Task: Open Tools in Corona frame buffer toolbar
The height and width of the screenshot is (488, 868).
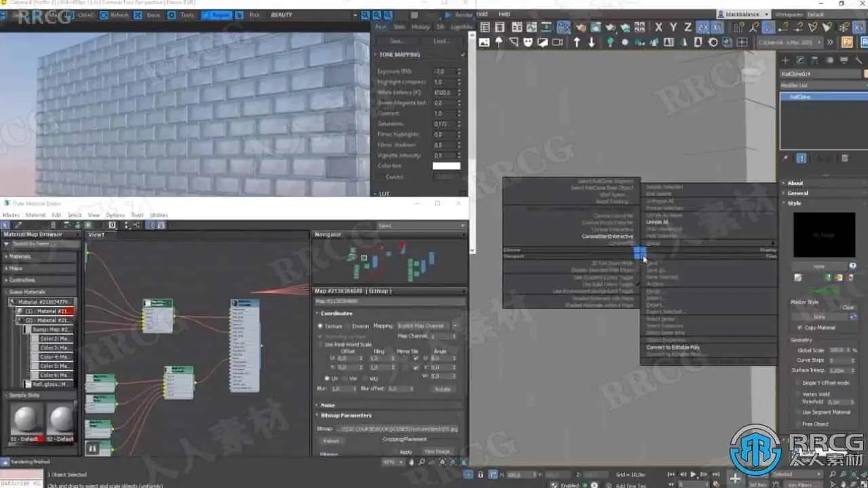Action: point(182,15)
